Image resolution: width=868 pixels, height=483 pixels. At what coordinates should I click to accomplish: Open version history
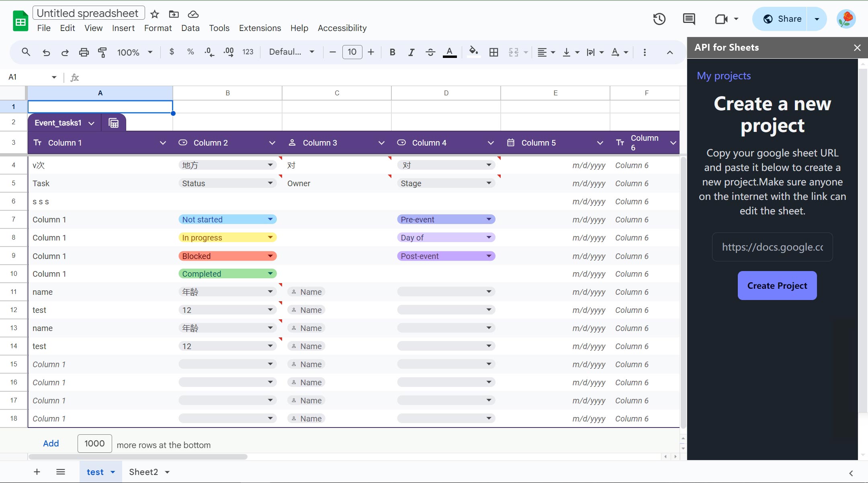coord(659,18)
